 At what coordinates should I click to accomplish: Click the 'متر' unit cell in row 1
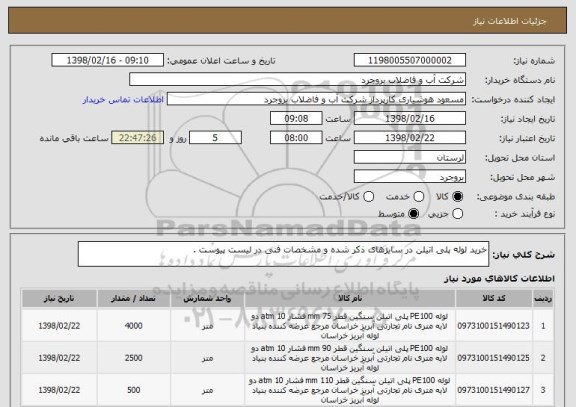(207, 326)
